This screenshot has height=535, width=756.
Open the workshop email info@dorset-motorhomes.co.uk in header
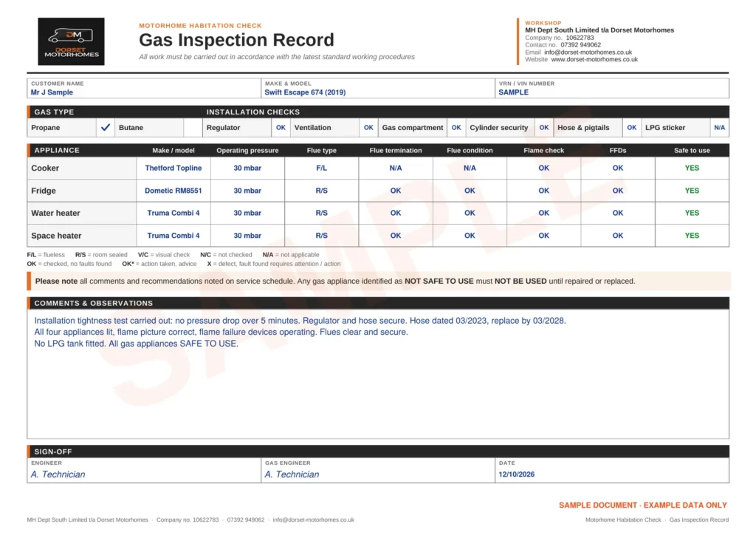588,52
